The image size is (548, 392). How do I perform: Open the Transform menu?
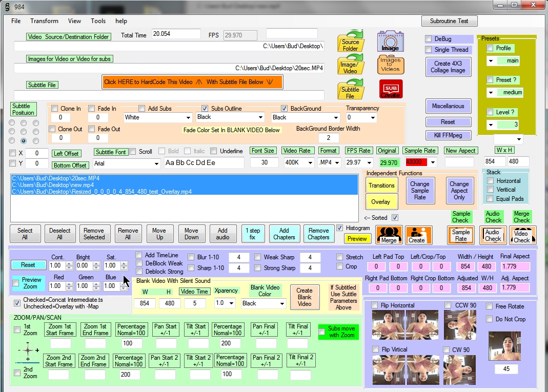coord(45,21)
